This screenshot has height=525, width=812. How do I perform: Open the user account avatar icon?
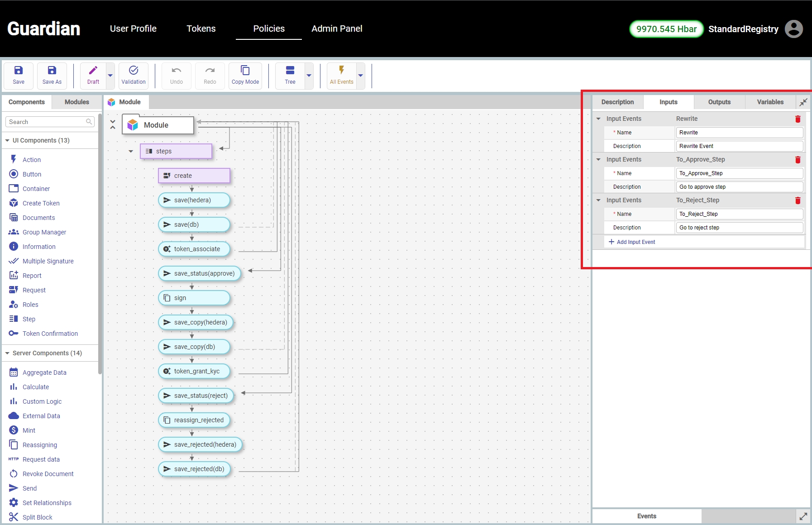793,29
